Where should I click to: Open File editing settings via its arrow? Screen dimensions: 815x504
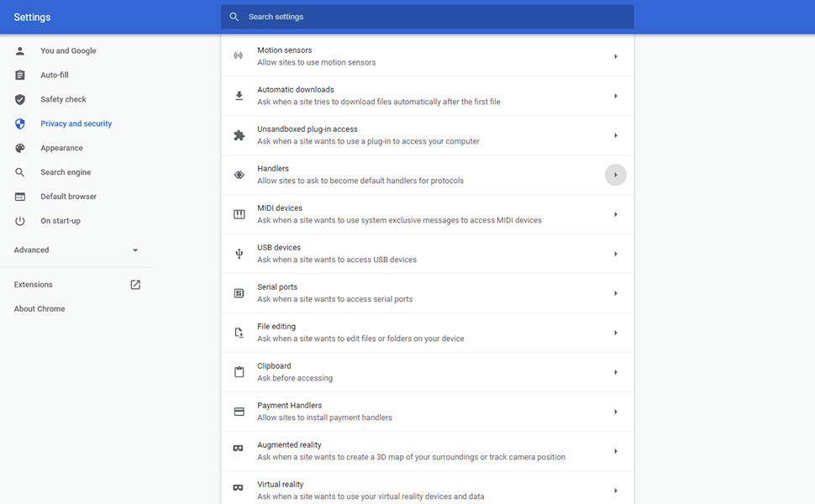(615, 333)
